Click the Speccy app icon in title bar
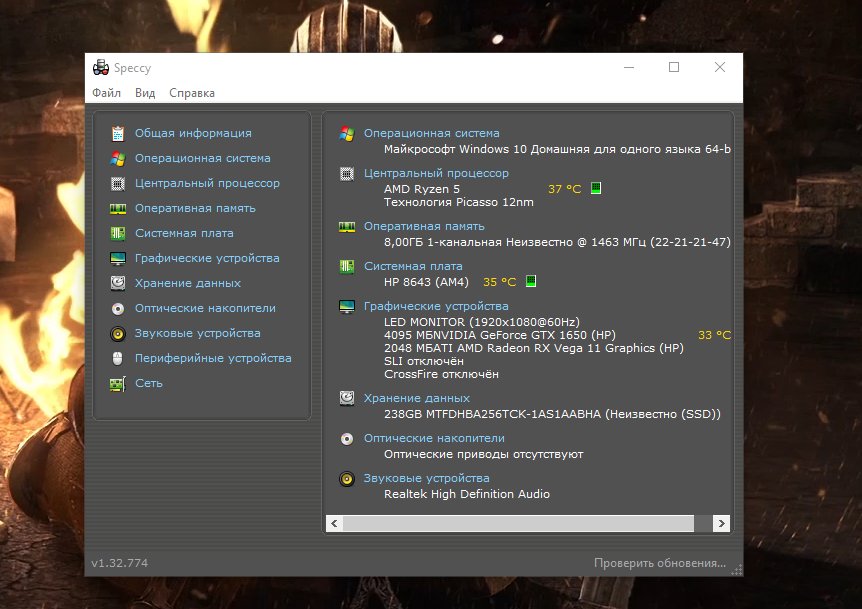 tap(101, 68)
